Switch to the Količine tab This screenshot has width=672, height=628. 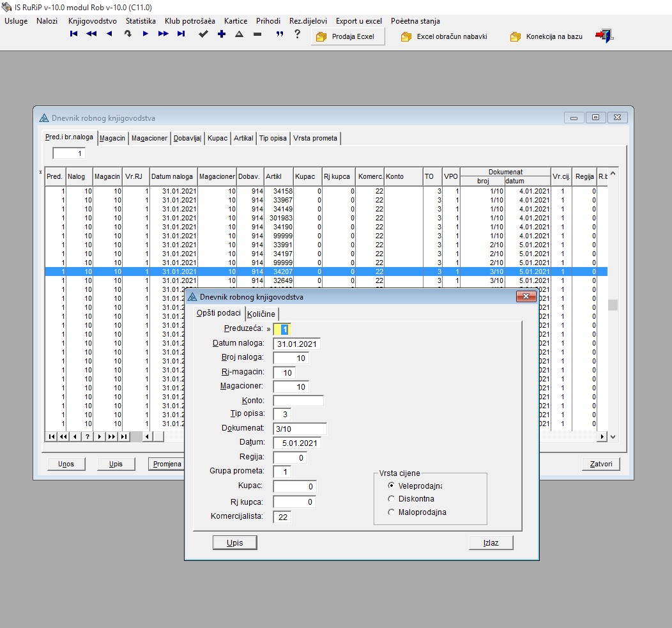(261, 314)
